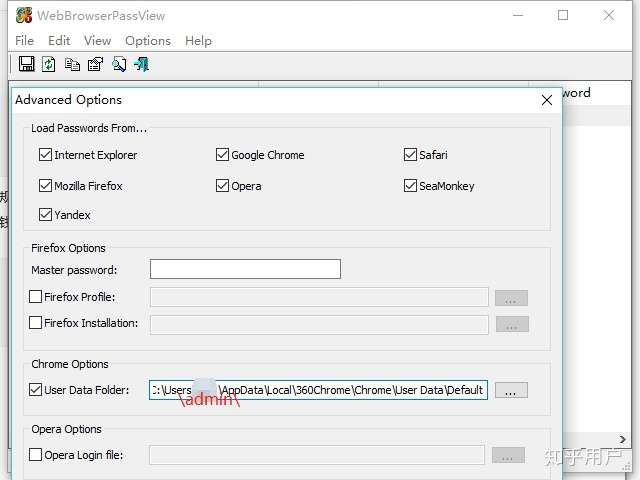This screenshot has width=640, height=480.
Task: Click the scroll right arrow in main window
Action: [x=622, y=439]
